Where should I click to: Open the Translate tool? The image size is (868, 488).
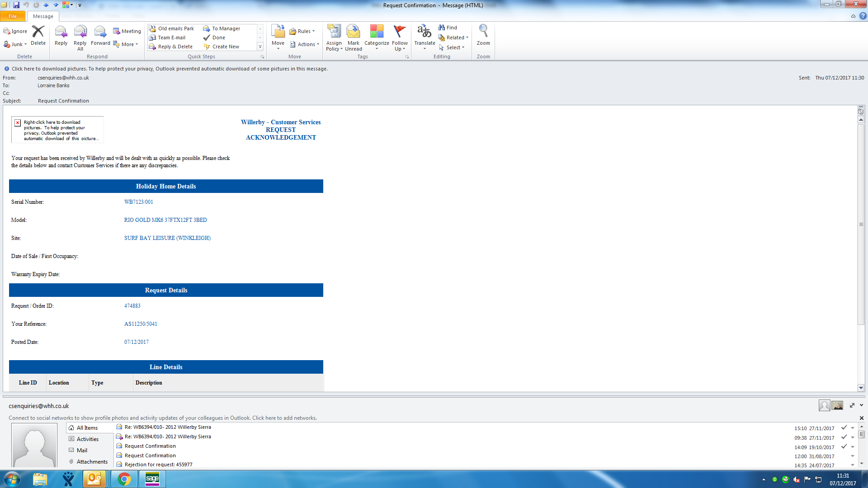tap(424, 33)
